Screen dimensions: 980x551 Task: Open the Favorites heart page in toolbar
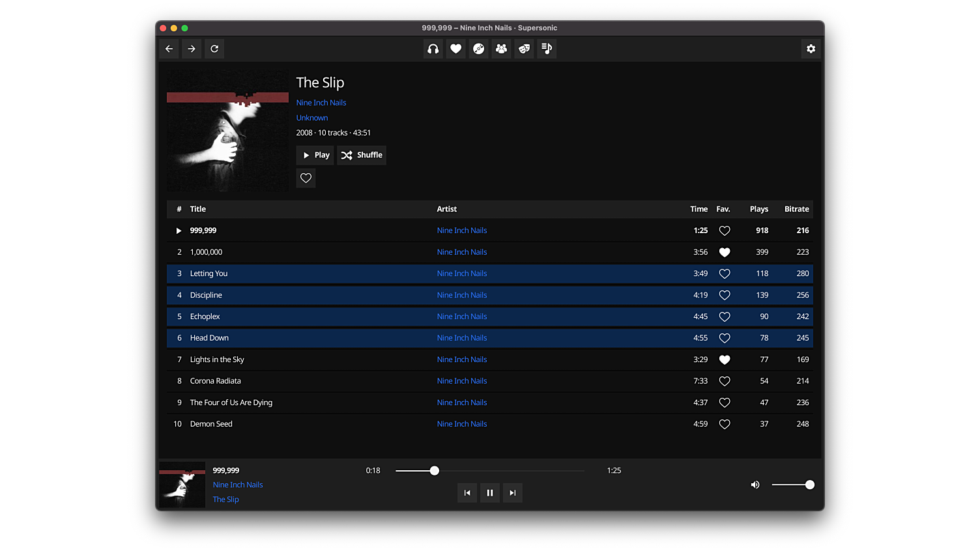coord(456,49)
